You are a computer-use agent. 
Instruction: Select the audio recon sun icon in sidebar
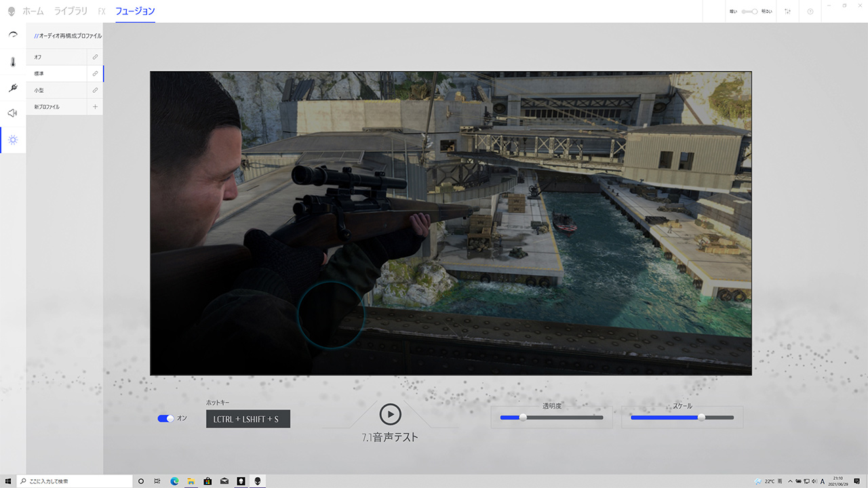tap(12, 140)
